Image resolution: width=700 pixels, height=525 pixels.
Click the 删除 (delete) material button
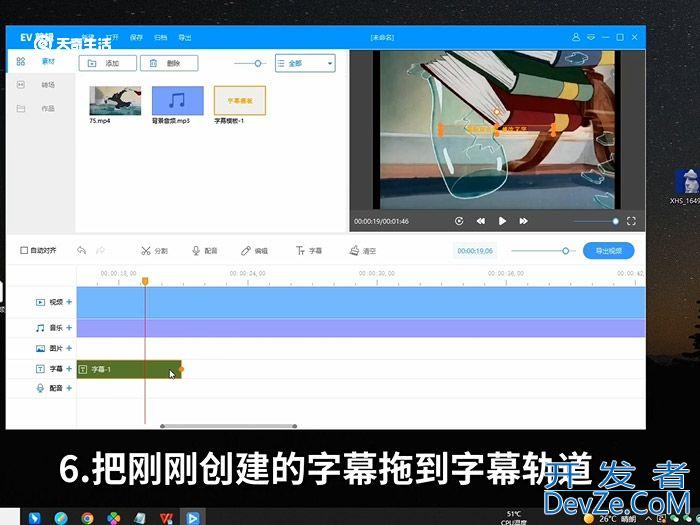click(169, 63)
